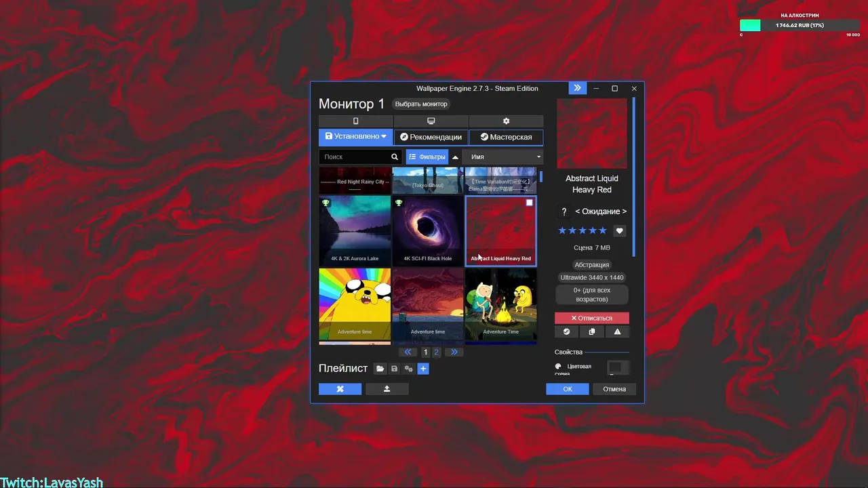
Task: Click the right details panel scrollbar
Action: (634, 176)
